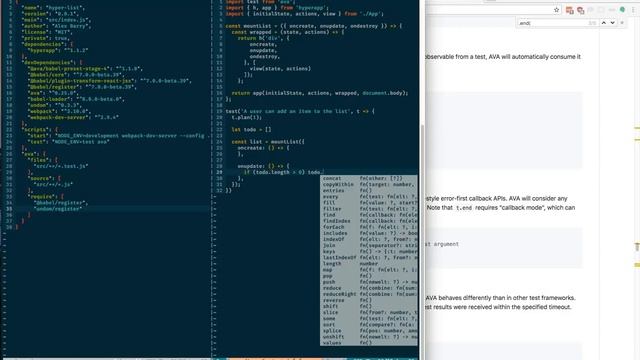Viewport: 640px width, 360px height.
Task: Select 'keys' autocomplete entry
Action: 369,251
